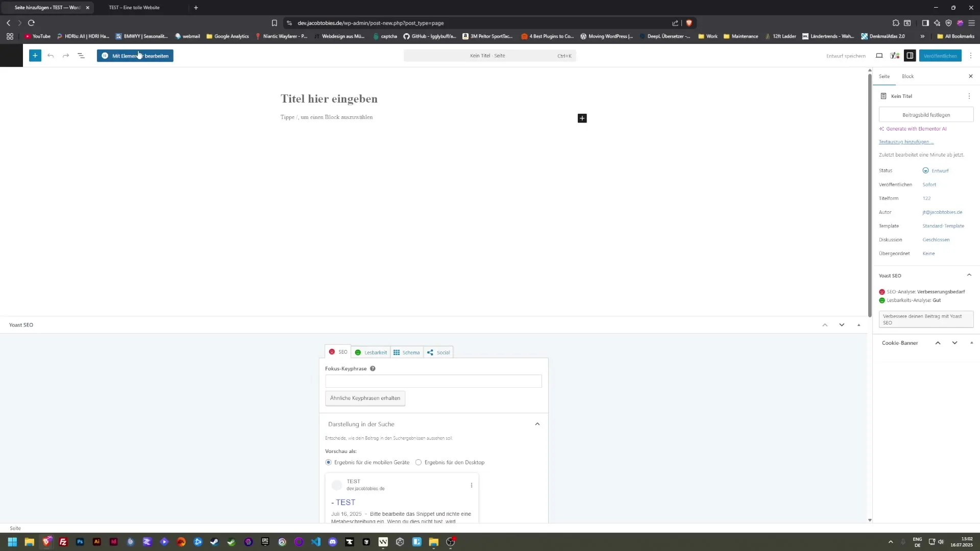Image resolution: width=980 pixels, height=551 pixels.
Task: Click the Yoast SEO icon in the top toolbar
Action: [895, 56]
